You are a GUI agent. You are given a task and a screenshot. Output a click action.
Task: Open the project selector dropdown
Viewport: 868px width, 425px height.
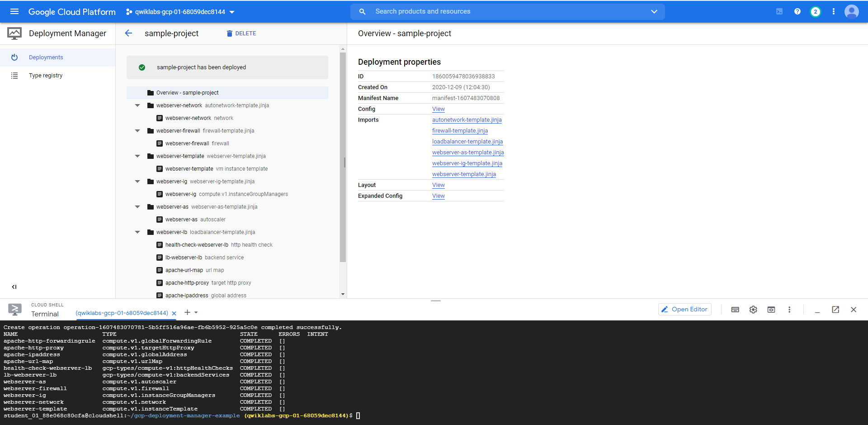coord(181,12)
